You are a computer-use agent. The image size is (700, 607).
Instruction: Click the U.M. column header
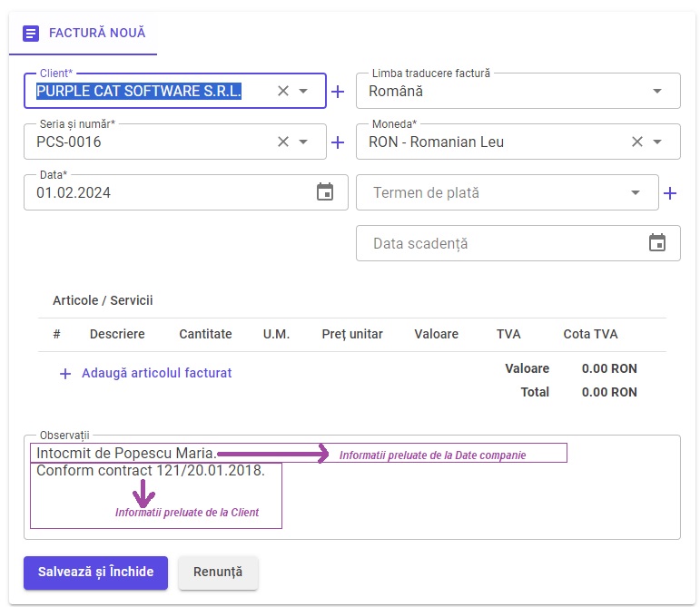pos(276,334)
